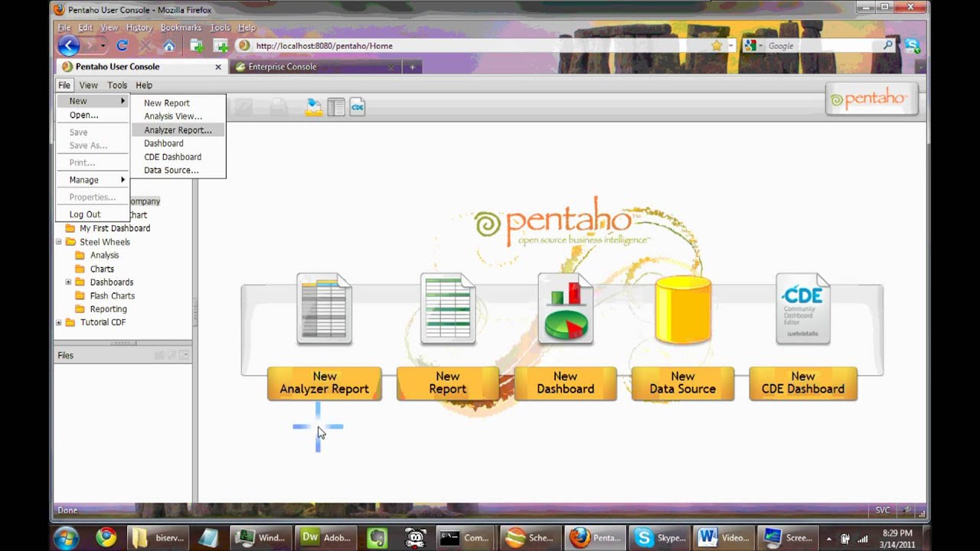Switch to Dreamweaver in the taskbar

pos(326,537)
